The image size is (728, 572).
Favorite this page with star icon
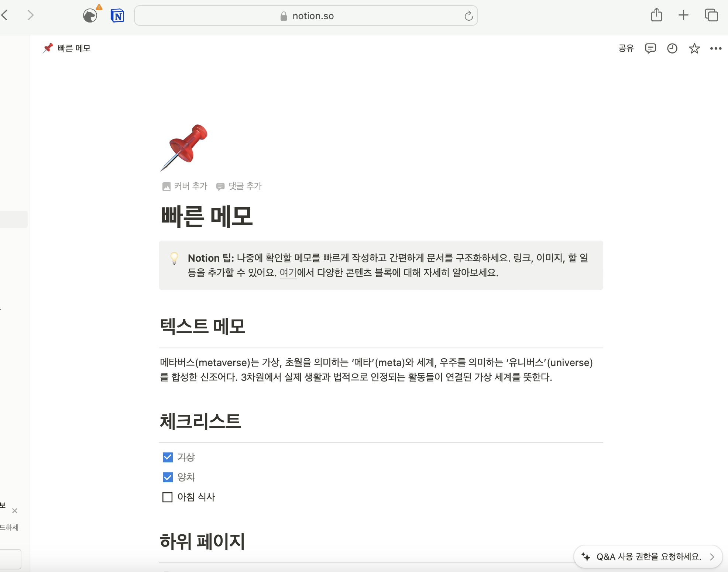pyautogui.click(x=694, y=48)
